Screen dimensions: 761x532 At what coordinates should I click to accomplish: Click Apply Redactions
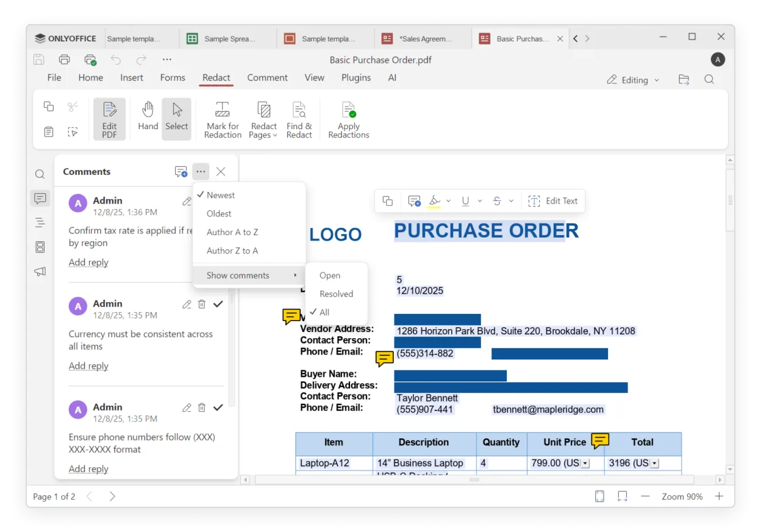(x=349, y=119)
